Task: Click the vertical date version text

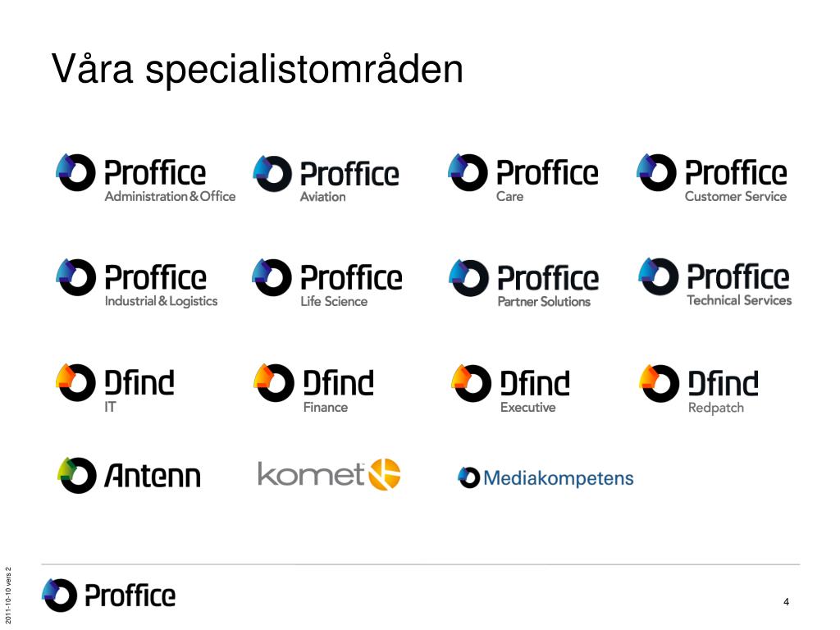Action: pyautogui.click(x=7, y=596)
